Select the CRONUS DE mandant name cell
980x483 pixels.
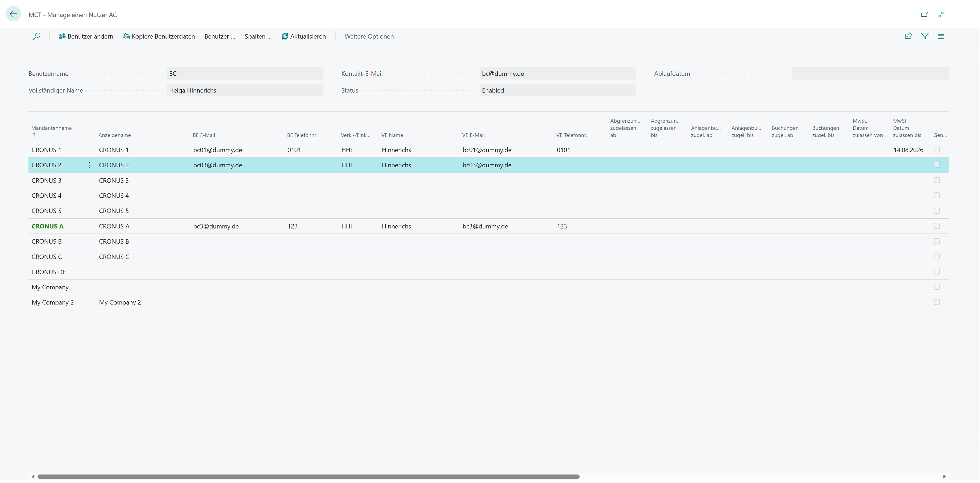(x=49, y=272)
